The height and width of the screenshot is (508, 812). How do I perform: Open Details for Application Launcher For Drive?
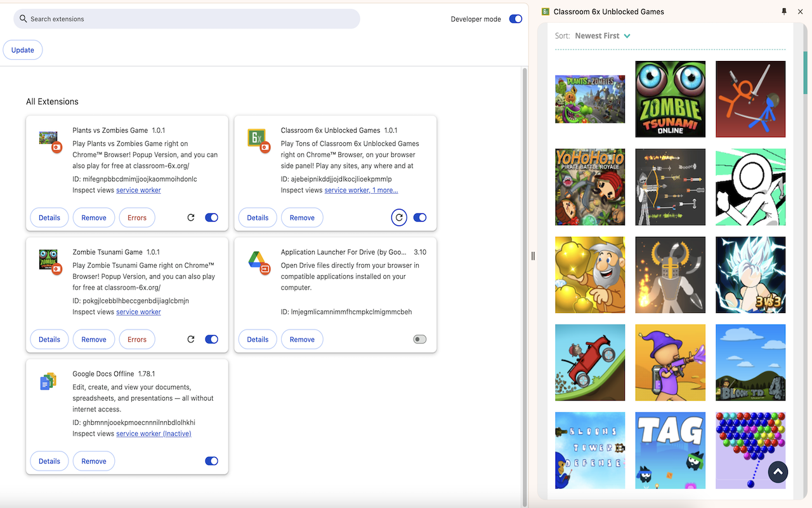(258, 339)
